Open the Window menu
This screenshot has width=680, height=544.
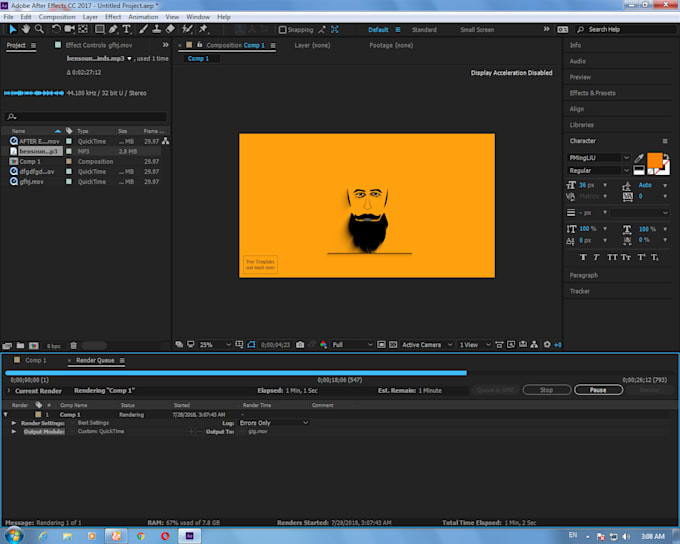(198, 17)
